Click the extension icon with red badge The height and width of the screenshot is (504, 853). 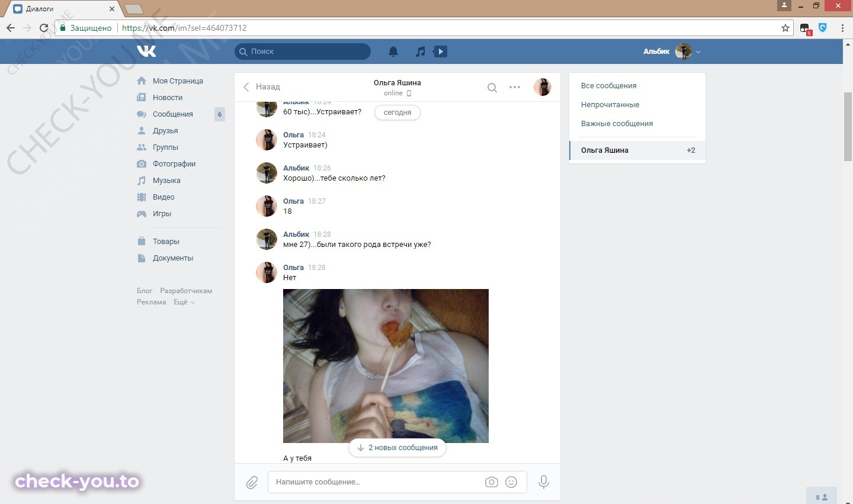tap(805, 28)
